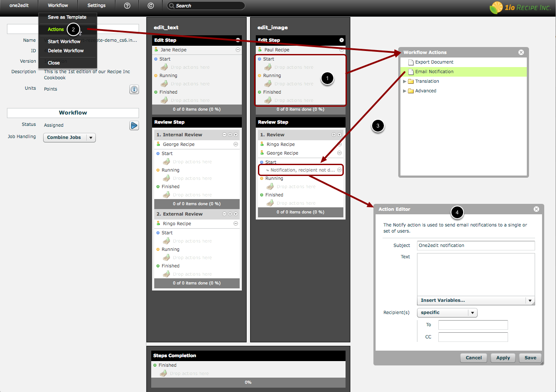Click the Subject input field
Screen dimensions: 556x392
click(x=476, y=246)
